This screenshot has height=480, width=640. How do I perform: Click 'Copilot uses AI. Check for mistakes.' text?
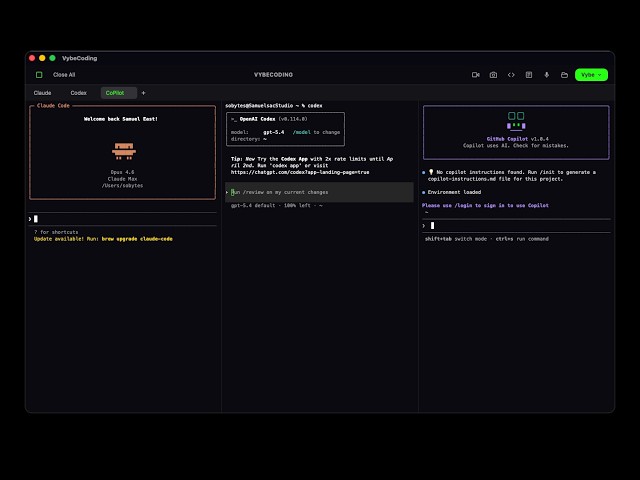point(516,146)
